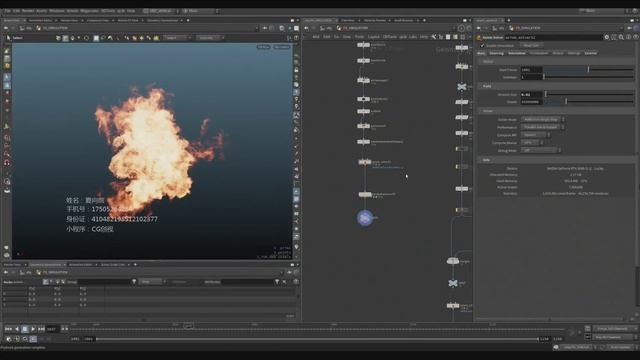Click the current frame number field
Screen dimensions: 640x360
[52, 329]
